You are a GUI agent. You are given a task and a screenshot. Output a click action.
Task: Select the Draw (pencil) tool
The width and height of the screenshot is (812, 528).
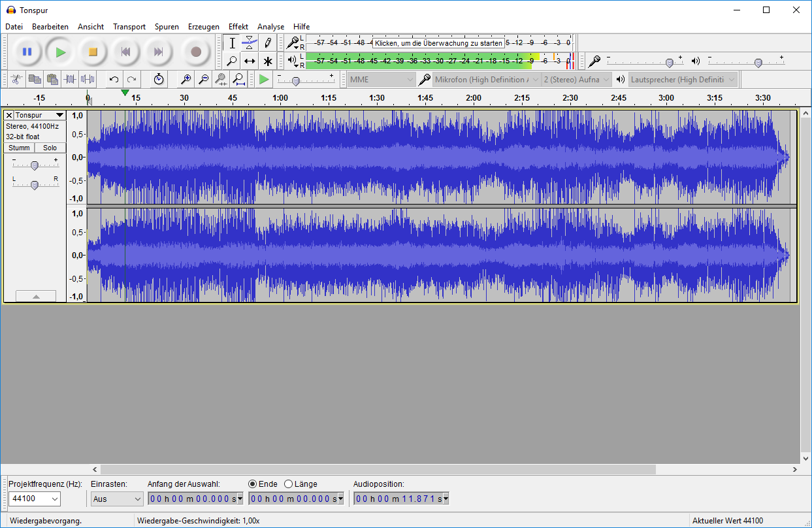click(268, 43)
